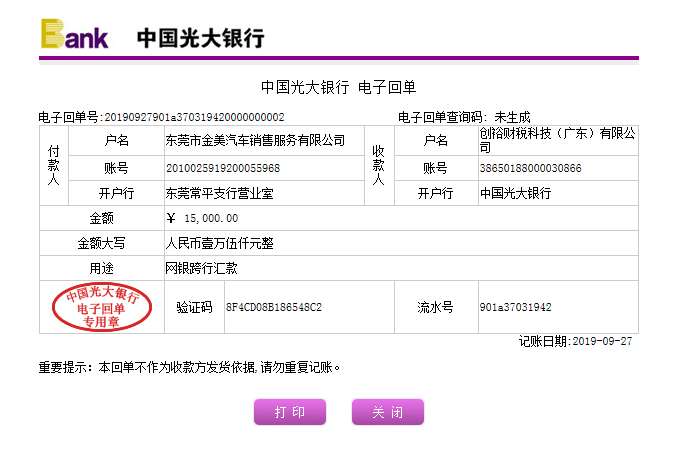Click the amount ¥ 15,000.00
The height and width of the screenshot is (462, 694).
click(x=202, y=218)
